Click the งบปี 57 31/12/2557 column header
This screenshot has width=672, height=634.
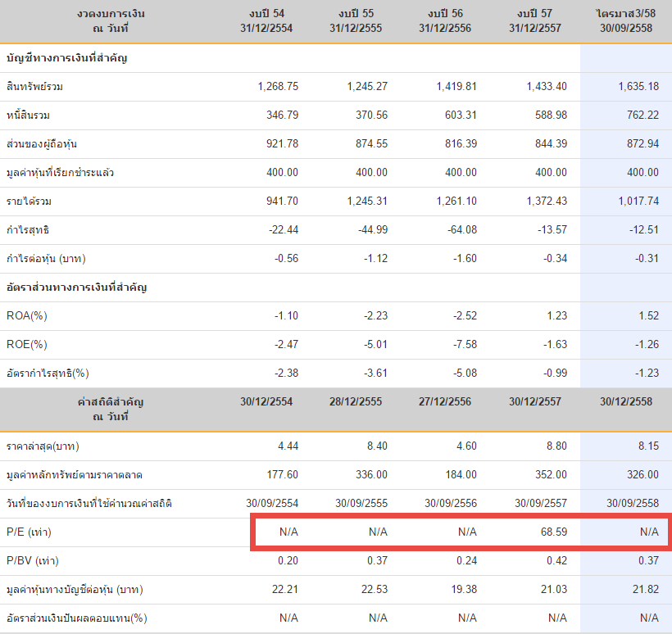[535, 21]
